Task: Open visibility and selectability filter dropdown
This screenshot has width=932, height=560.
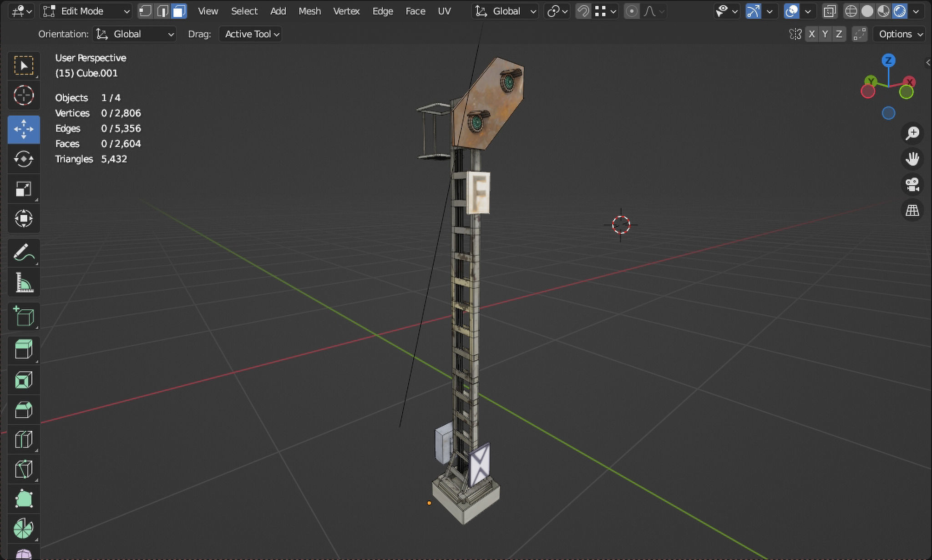Action: 726,11
